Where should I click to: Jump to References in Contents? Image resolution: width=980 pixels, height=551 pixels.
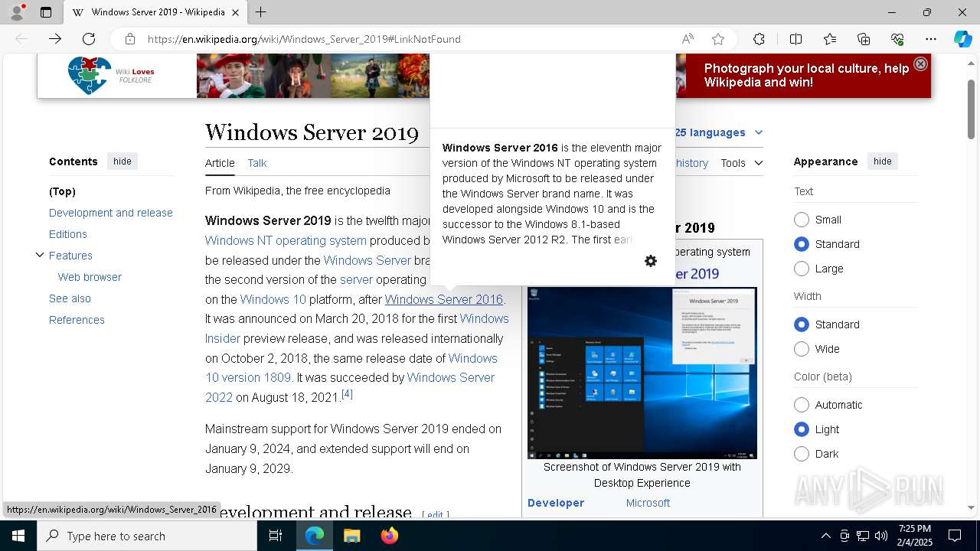point(77,320)
